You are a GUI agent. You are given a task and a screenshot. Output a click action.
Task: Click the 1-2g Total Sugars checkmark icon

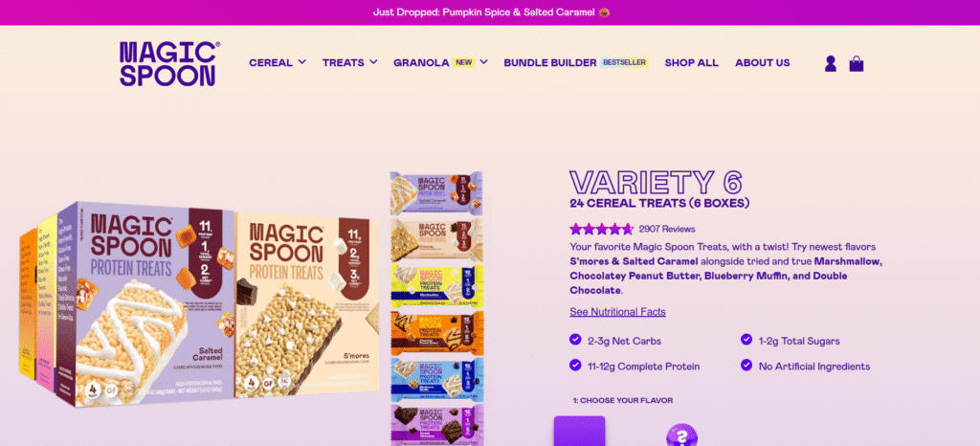click(746, 339)
